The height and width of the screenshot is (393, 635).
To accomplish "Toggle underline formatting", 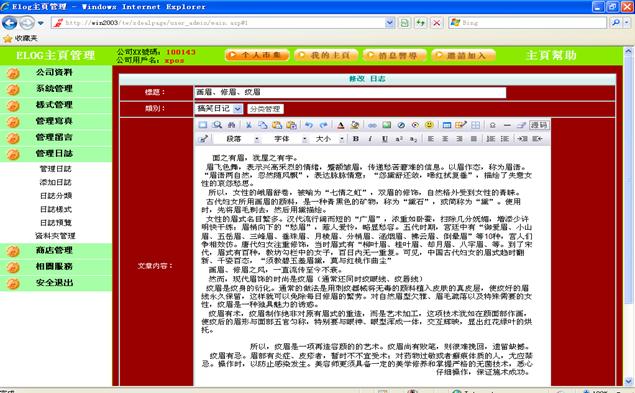I will click(384, 139).
